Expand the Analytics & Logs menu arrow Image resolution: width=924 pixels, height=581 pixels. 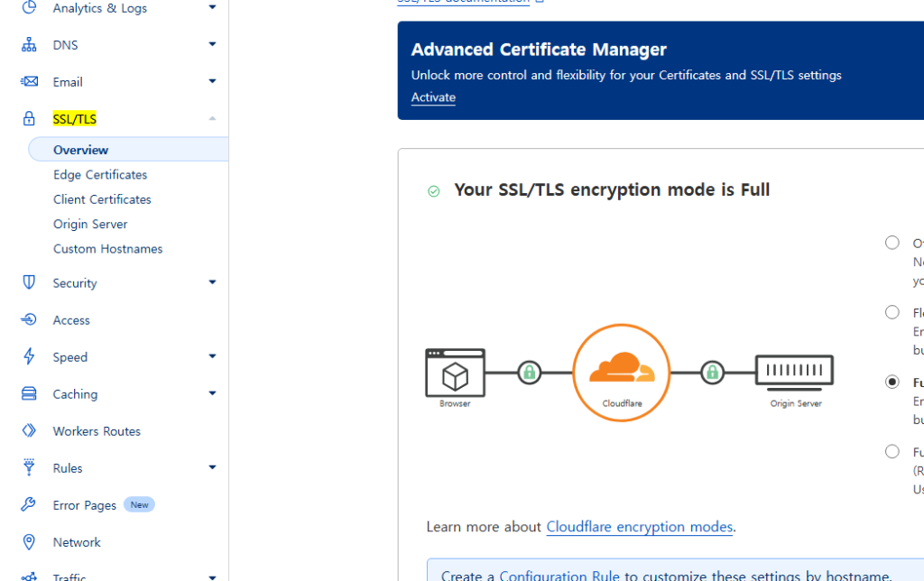(212, 7)
